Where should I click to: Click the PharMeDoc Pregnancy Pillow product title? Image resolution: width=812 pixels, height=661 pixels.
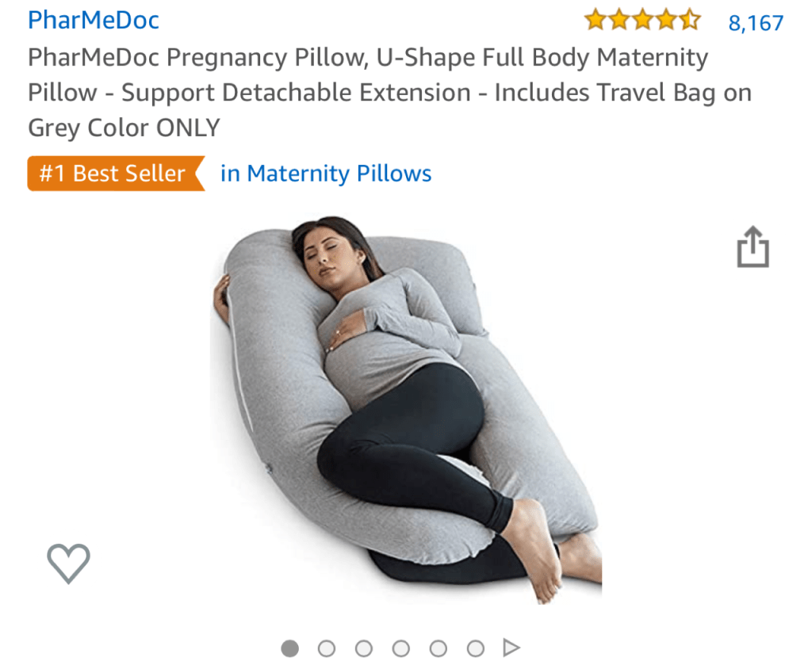[x=389, y=92]
